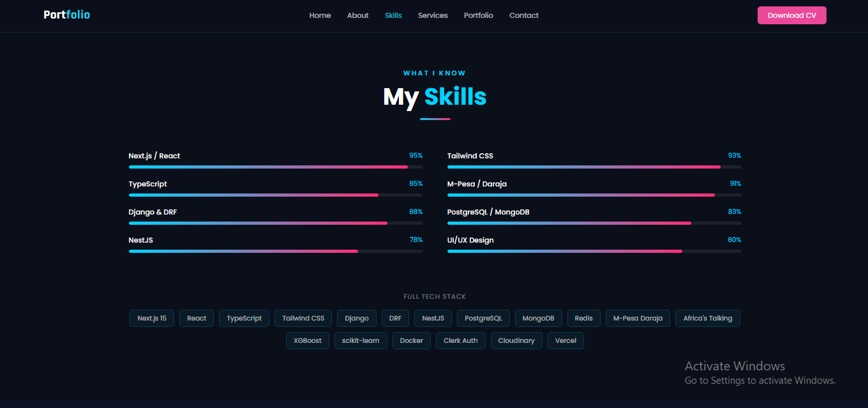Click the 'UI/UX Design' skill label
This screenshot has width=868, height=408.
[470, 240]
